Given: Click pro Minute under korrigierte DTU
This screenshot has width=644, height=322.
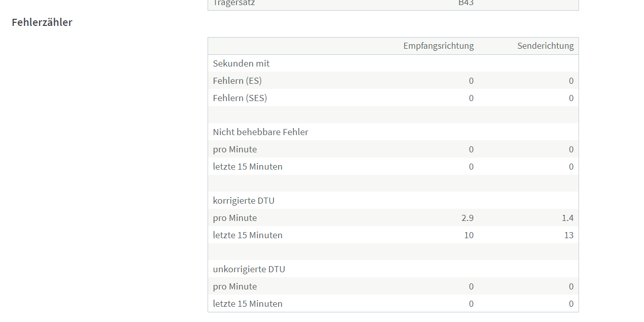Looking at the screenshot, I should click(x=234, y=218).
